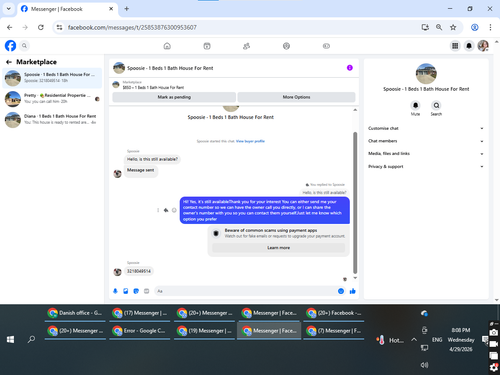The height and width of the screenshot is (375, 500).
Task: Open Facebook notifications bell
Action: point(469,46)
